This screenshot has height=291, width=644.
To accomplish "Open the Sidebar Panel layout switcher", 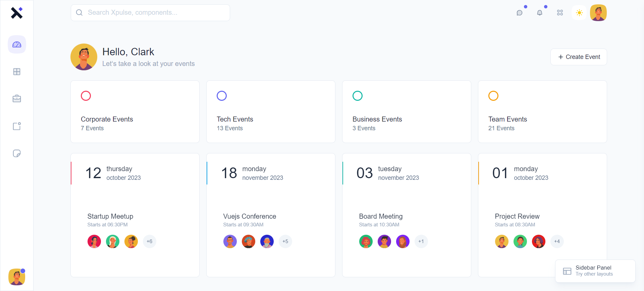I will pyautogui.click(x=595, y=271).
